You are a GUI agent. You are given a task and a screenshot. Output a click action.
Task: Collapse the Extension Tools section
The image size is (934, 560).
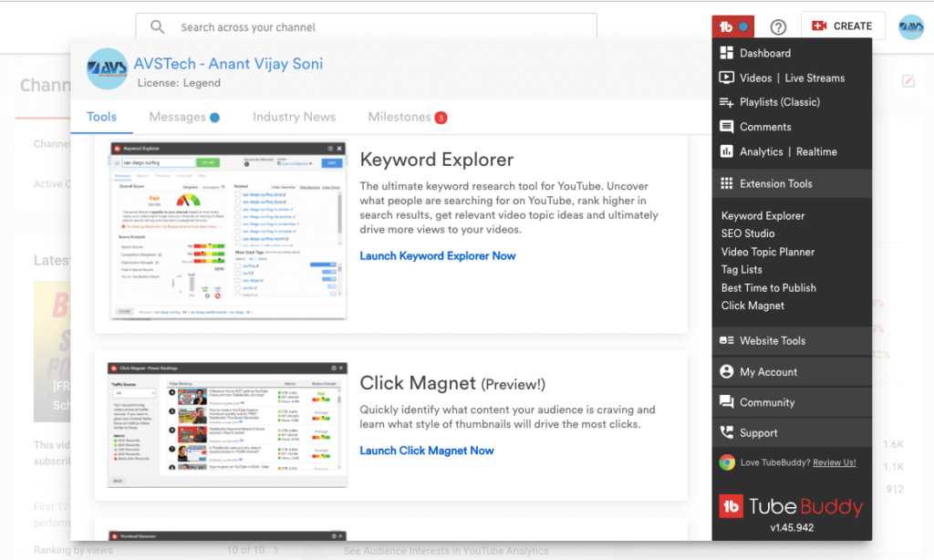point(792,183)
